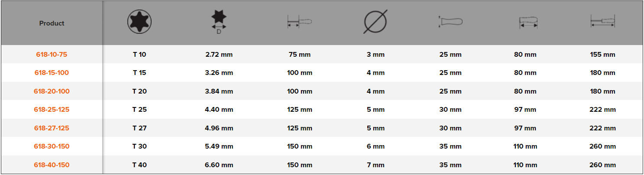The image size is (644, 175).
Task: Click the handle length column icon
Action: (x=528, y=23)
